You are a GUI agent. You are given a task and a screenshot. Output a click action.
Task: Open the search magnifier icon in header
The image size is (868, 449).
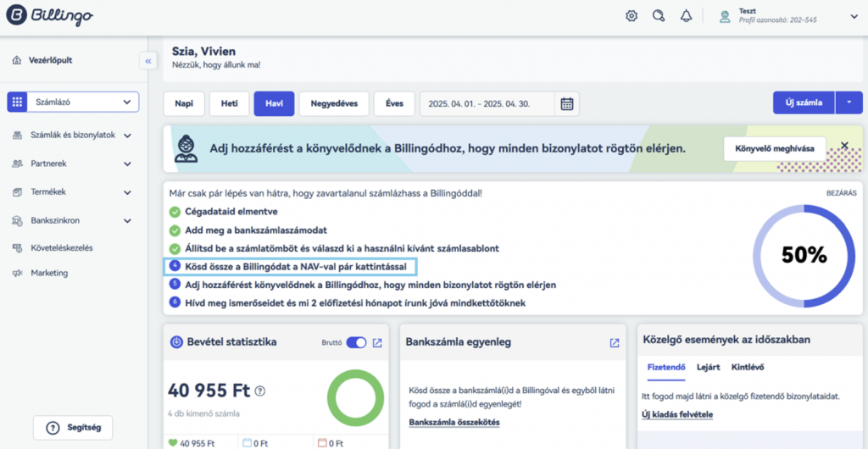(658, 16)
